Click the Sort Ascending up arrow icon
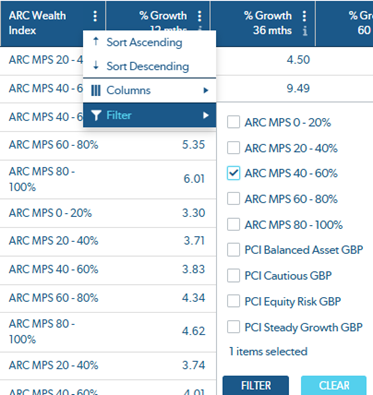Viewport: 373px width, 395px height. coord(96,41)
